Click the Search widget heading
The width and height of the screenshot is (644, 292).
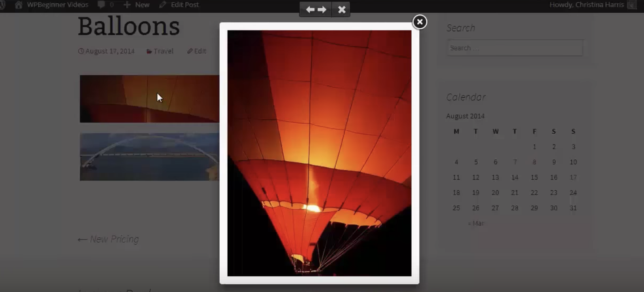click(x=461, y=28)
